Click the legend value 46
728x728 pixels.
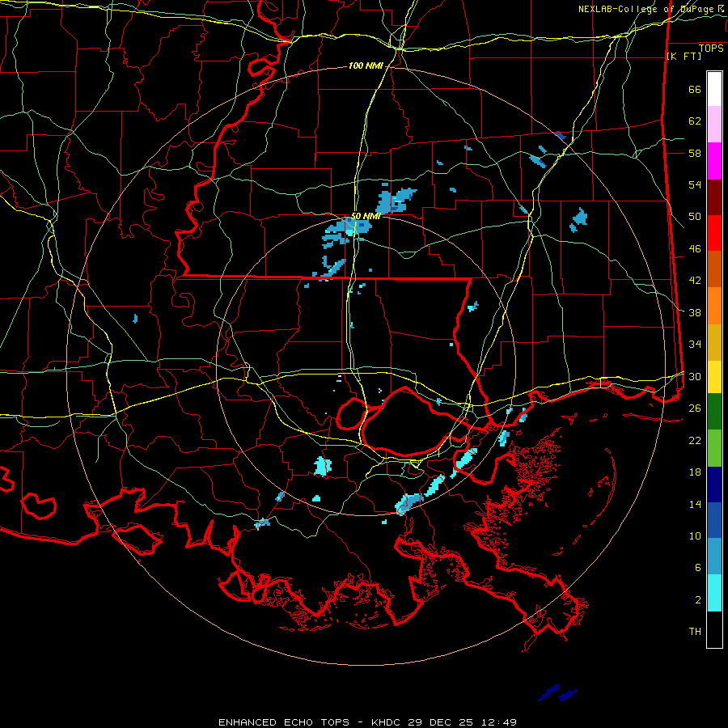pyautogui.click(x=695, y=249)
